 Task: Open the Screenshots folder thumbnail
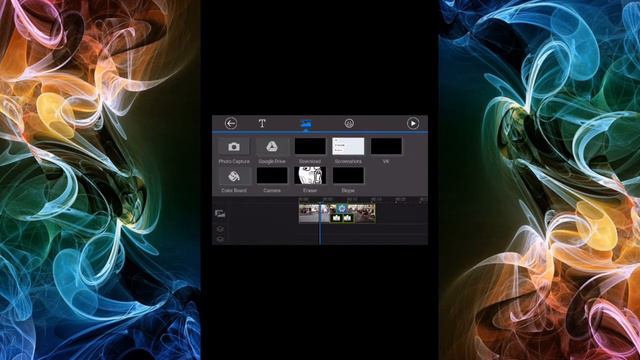point(348,146)
